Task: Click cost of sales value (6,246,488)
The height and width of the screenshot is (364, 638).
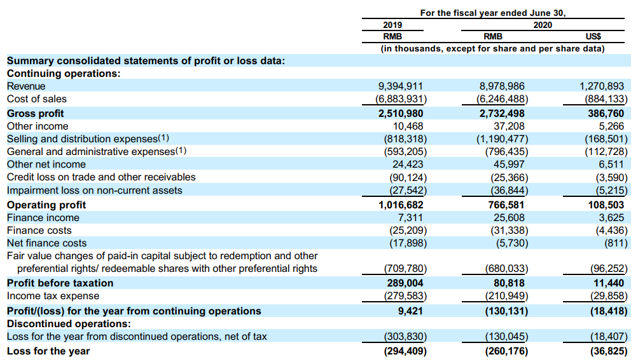Action: coord(502,98)
